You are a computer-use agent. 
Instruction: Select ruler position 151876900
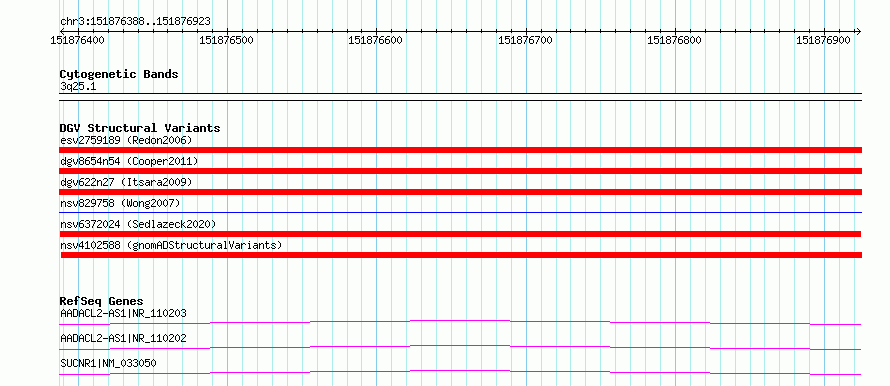(824, 40)
